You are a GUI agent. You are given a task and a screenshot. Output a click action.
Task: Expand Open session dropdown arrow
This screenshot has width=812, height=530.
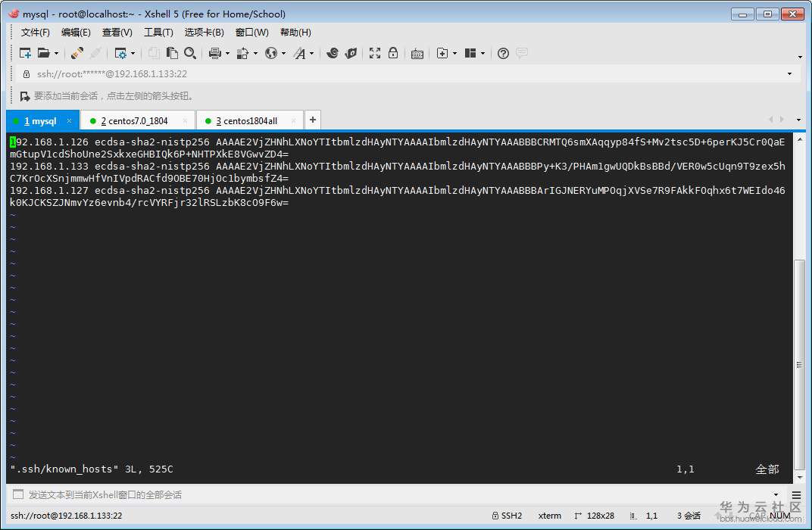tap(57, 53)
